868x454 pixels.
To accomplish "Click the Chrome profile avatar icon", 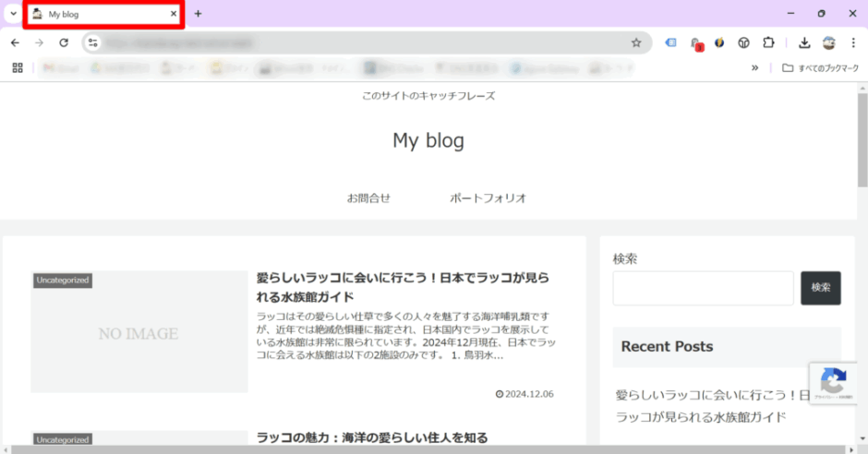I will pyautogui.click(x=828, y=42).
